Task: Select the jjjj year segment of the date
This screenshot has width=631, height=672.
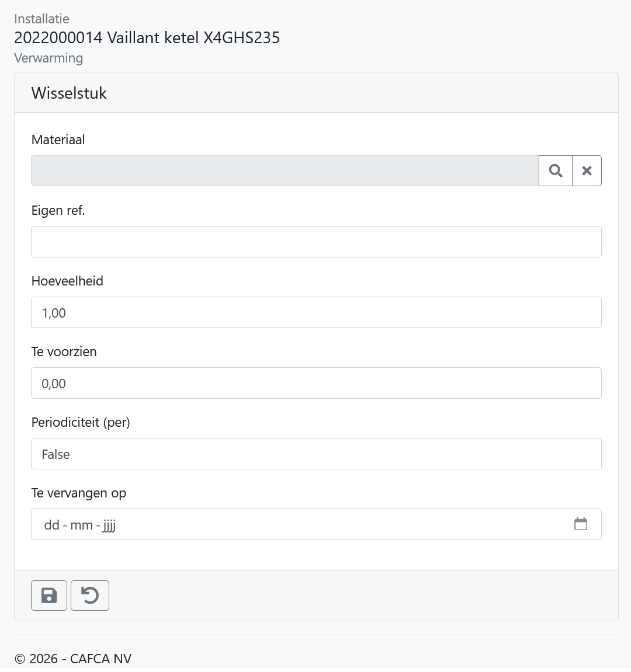Action: pyautogui.click(x=109, y=524)
